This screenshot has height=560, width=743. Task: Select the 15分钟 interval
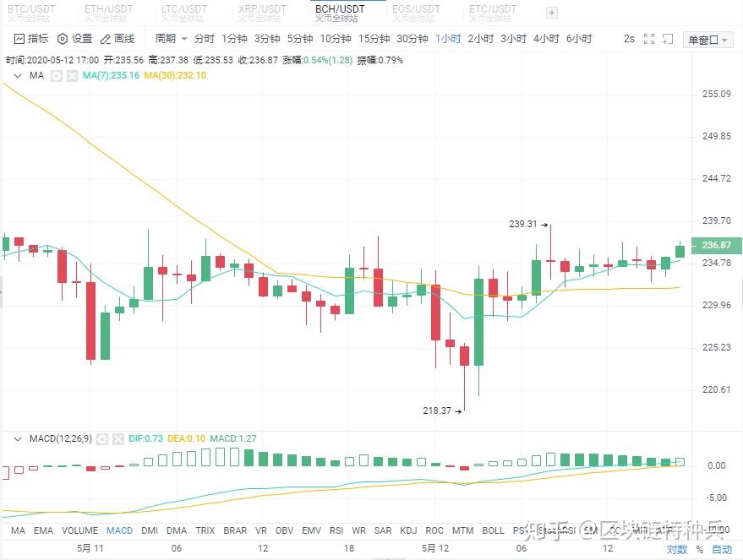click(374, 39)
